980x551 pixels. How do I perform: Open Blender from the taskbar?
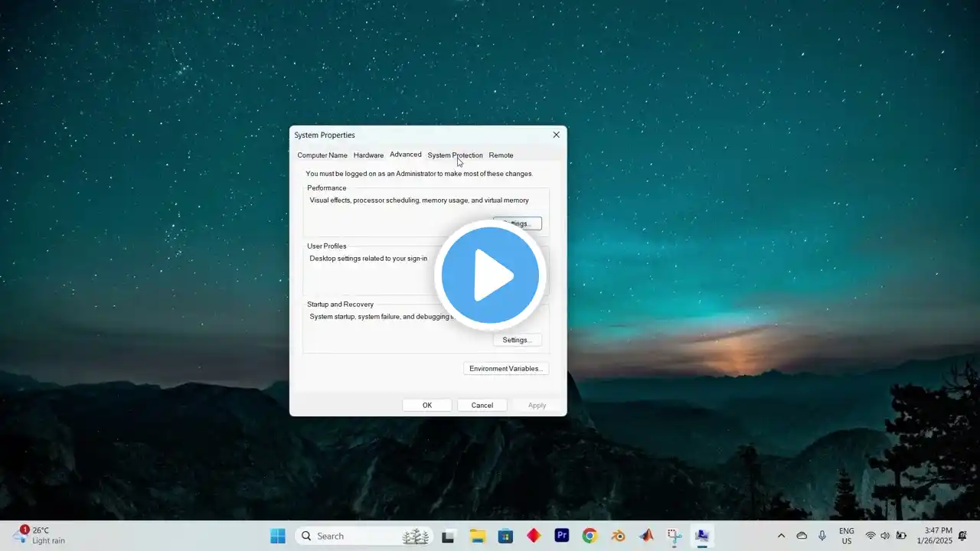pos(618,536)
